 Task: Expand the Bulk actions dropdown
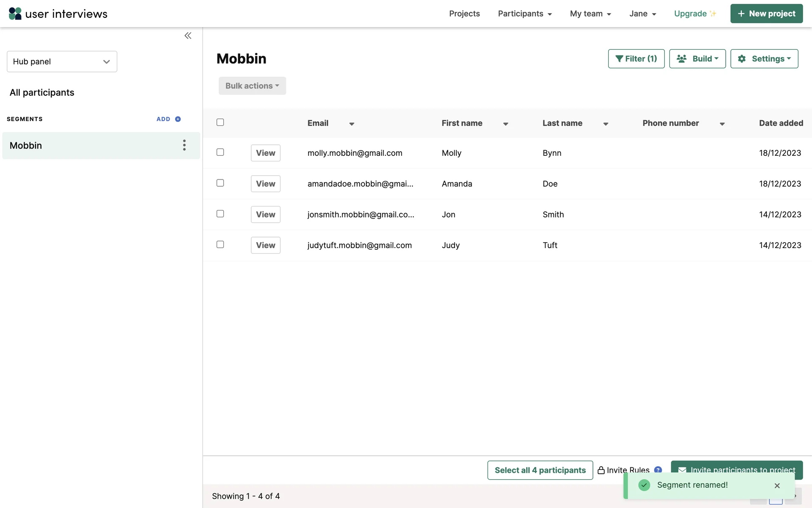[x=252, y=86]
